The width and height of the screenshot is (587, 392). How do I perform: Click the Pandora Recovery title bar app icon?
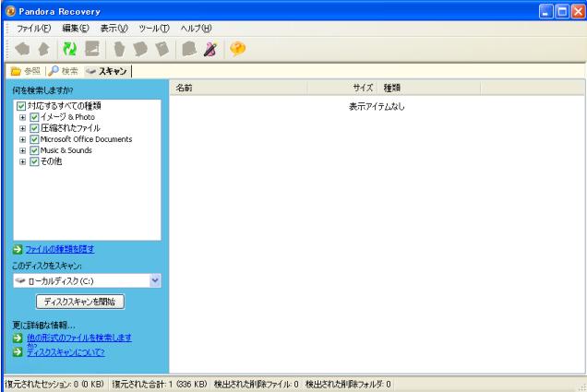[x=10, y=12]
